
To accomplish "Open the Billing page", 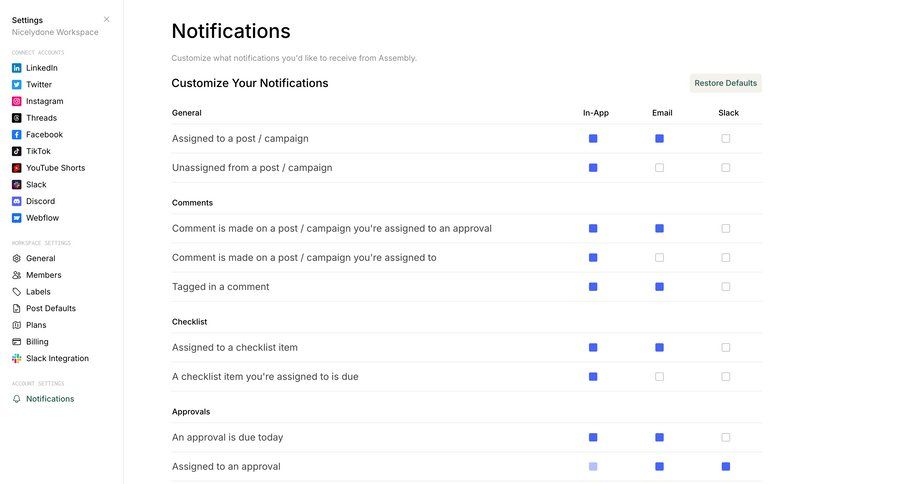I will [x=37, y=342].
